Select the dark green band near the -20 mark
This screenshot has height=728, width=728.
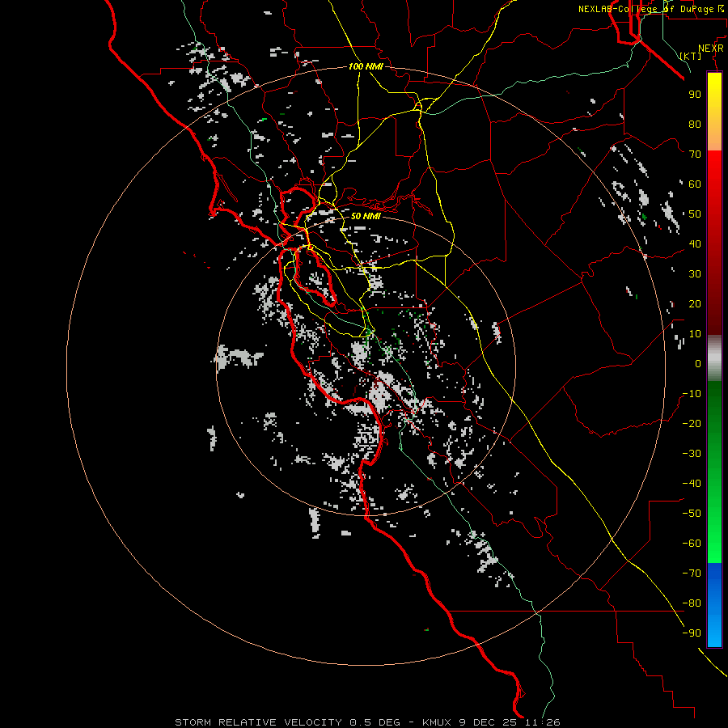(714, 418)
